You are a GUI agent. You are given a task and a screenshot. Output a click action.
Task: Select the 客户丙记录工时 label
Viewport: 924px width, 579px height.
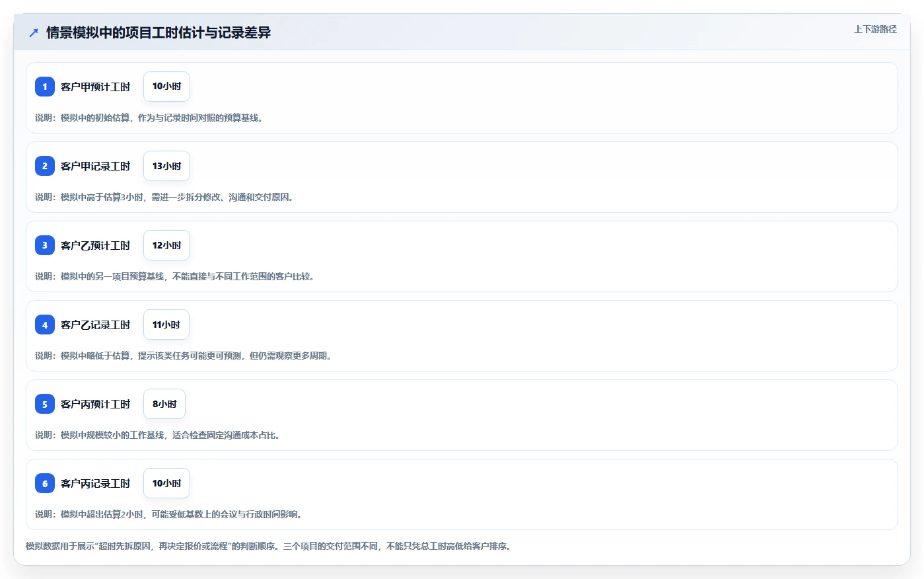pyautogui.click(x=95, y=483)
